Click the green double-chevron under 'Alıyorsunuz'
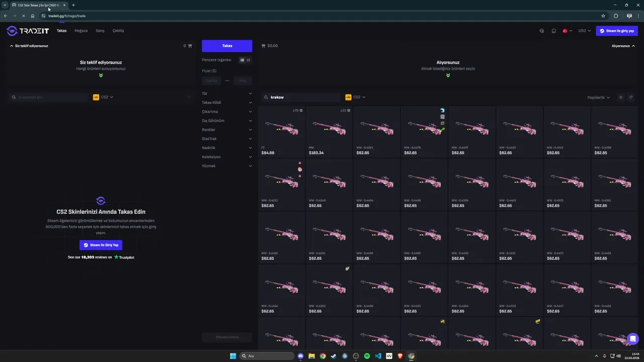This screenshot has width=644, height=362. (x=448, y=75)
